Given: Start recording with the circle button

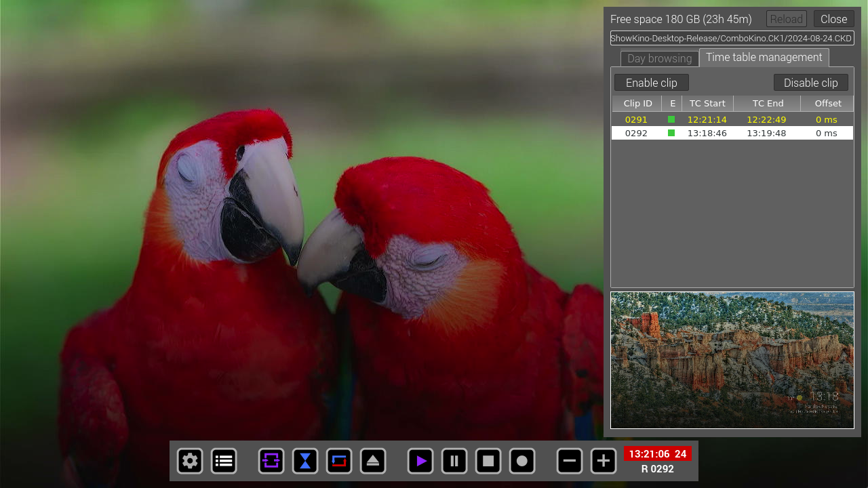Looking at the screenshot, I should click(x=522, y=461).
